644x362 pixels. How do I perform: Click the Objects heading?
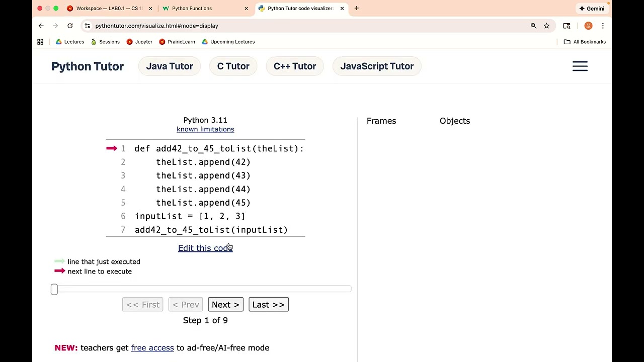tap(455, 121)
